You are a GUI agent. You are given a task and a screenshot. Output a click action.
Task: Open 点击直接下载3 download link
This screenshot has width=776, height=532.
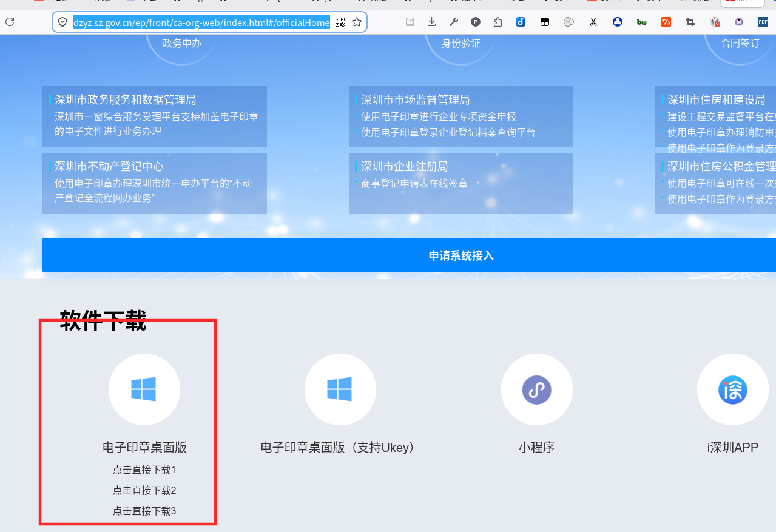tap(144, 511)
